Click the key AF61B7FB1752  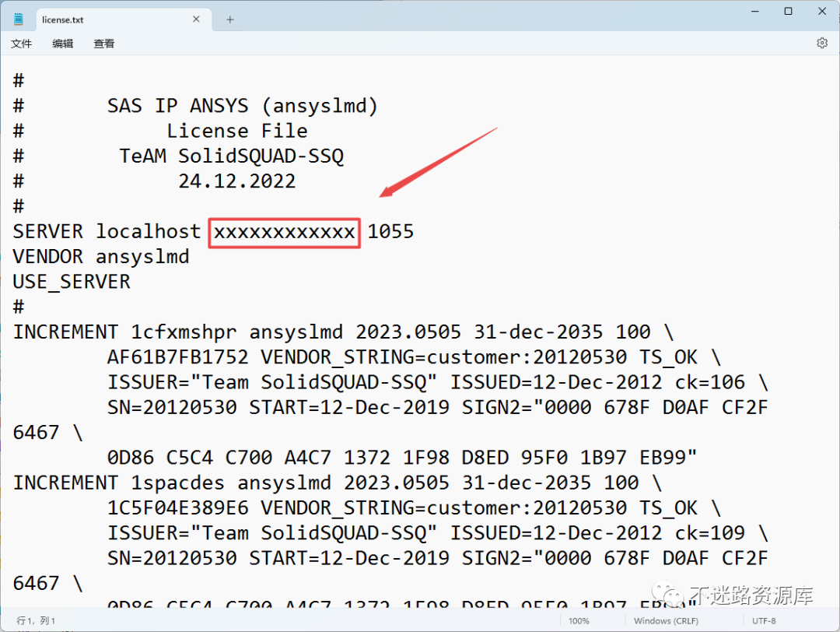click(178, 357)
